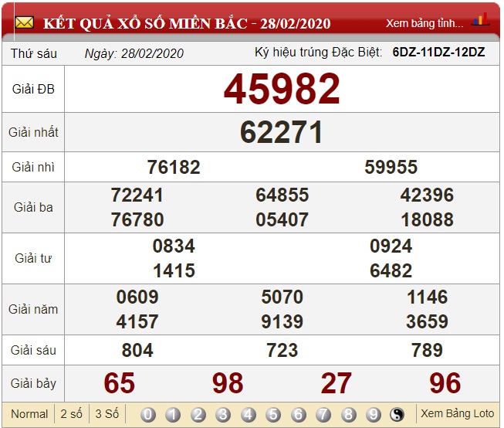Click the yin-yang symbol icon
The image size is (504, 428).
click(397, 415)
